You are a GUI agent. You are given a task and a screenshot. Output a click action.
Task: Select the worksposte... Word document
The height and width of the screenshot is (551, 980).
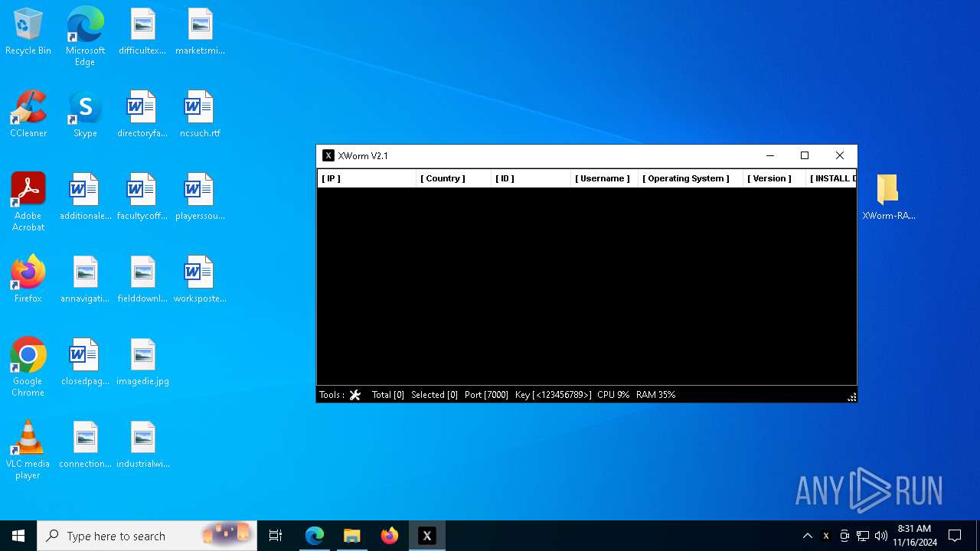[200, 279]
